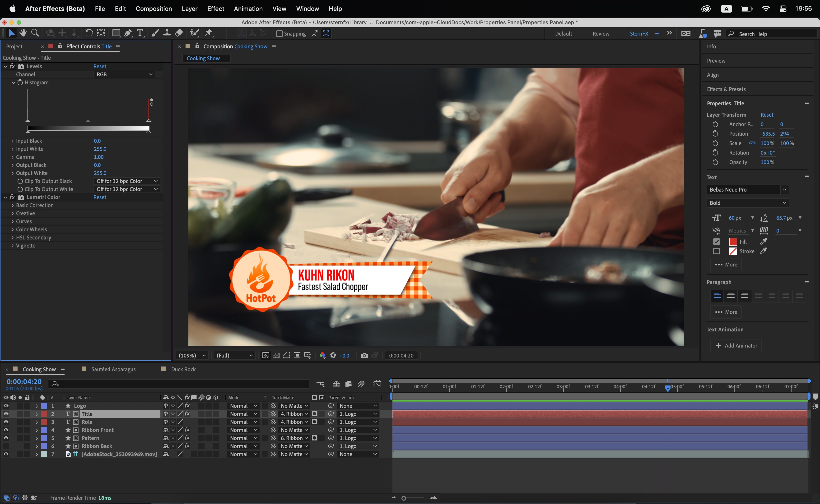820x504 pixels.
Task: Click the Title layer in the timeline
Action: 87,414
